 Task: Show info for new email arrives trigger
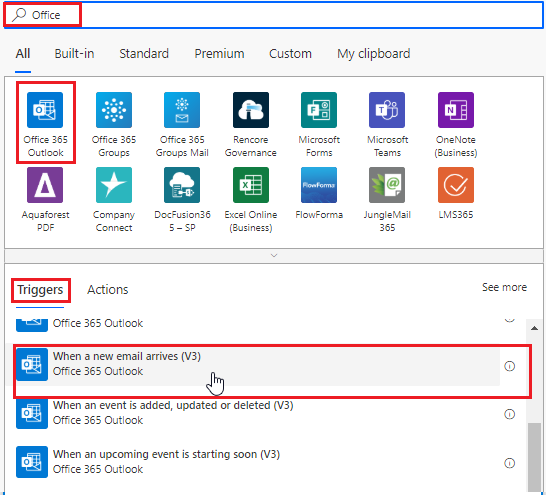click(x=509, y=366)
